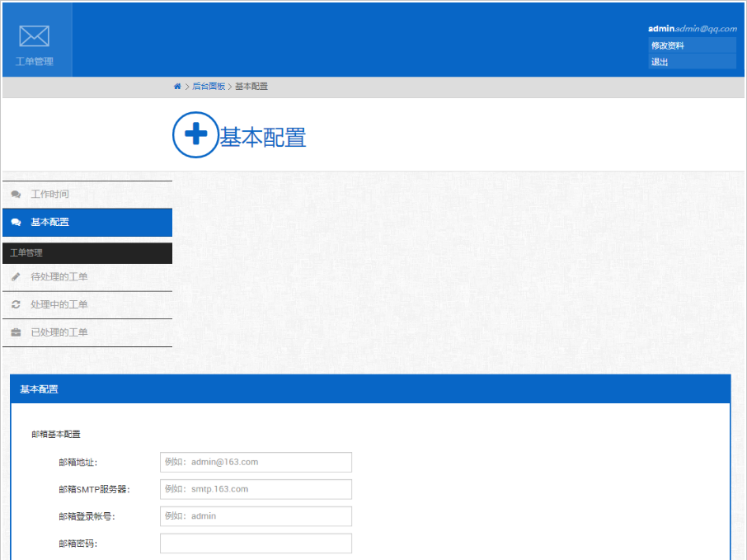Image resolution: width=747 pixels, height=560 pixels.
Task: Click the 邮箱基本配置 section label
Action: coord(56,434)
